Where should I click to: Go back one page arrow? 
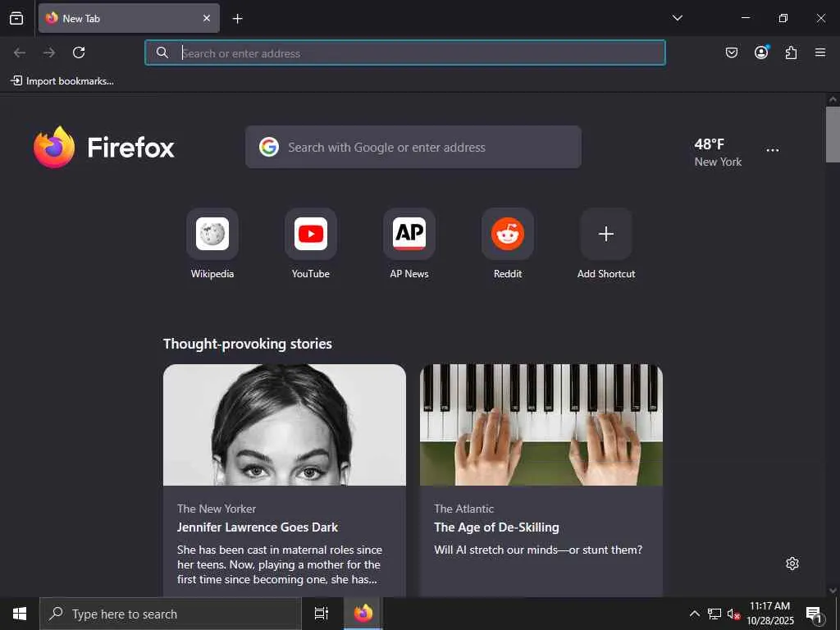pyautogui.click(x=20, y=52)
